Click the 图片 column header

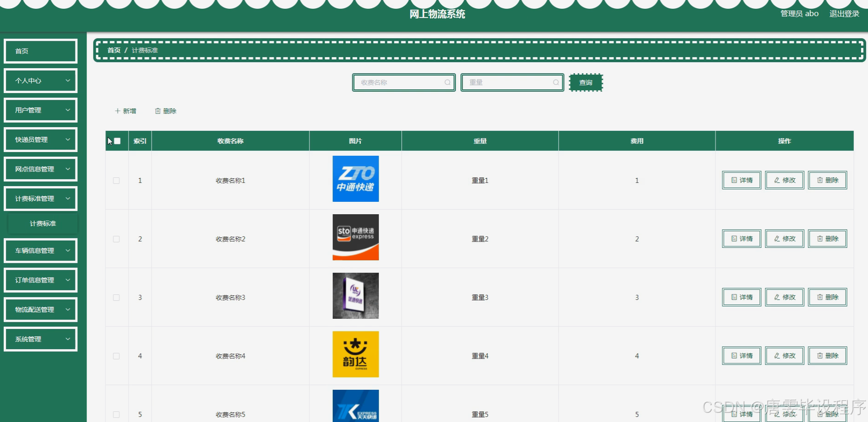[355, 141]
